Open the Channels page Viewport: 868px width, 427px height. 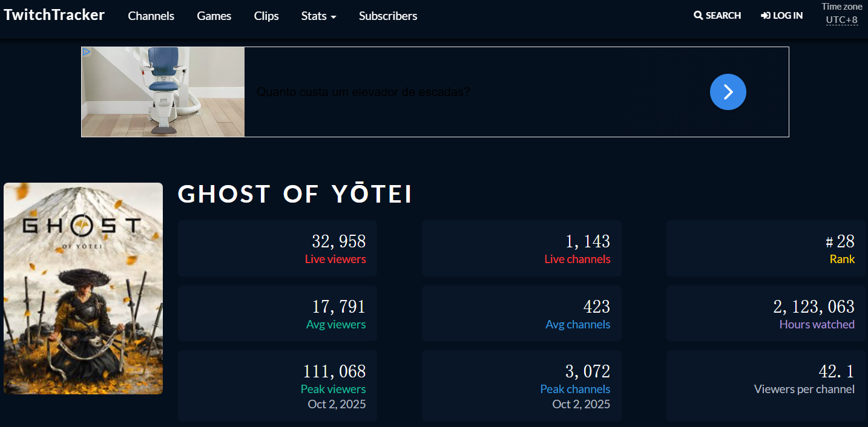(x=151, y=16)
